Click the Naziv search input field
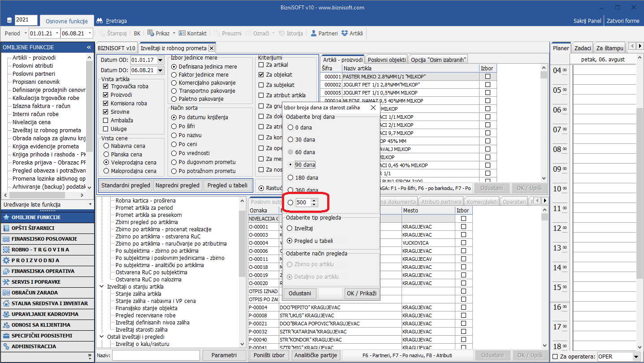644x363 pixels. [156, 355]
